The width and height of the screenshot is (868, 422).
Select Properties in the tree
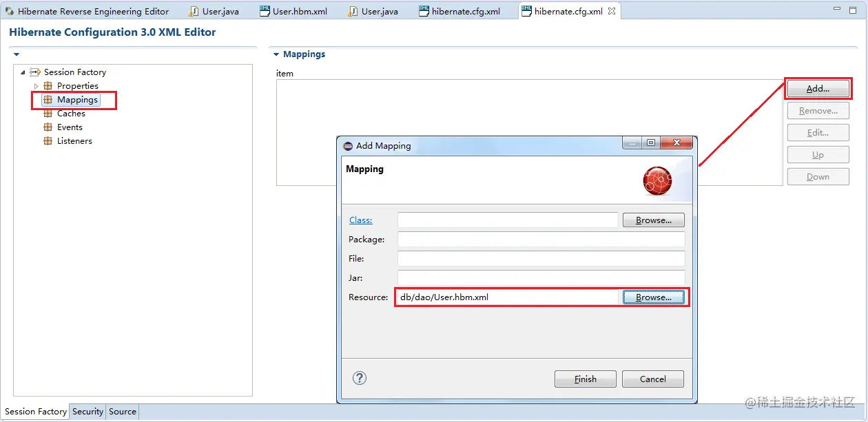(77, 86)
